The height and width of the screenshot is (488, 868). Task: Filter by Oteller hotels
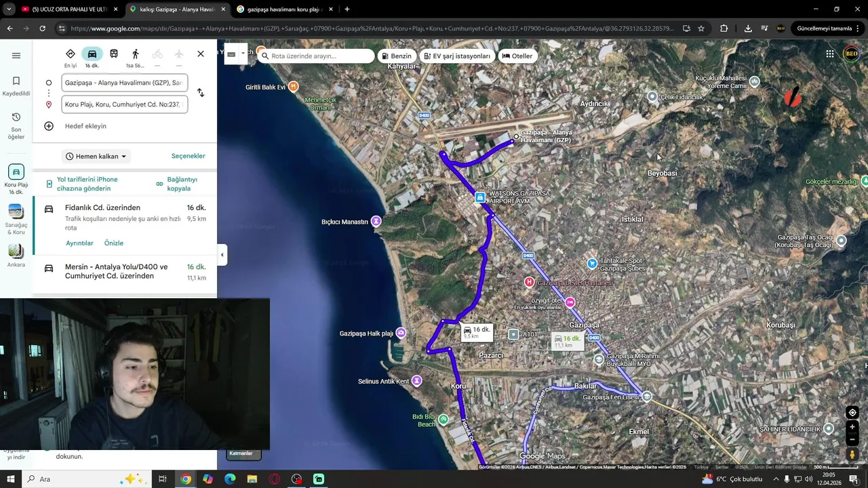pyautogui.click(x=517, y=56)
